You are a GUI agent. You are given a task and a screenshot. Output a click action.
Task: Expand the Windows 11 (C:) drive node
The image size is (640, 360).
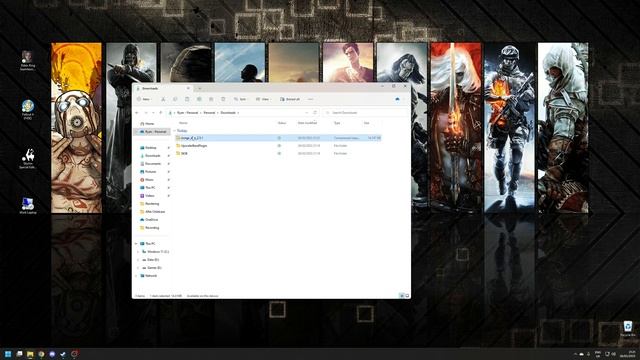coord(138,252)
